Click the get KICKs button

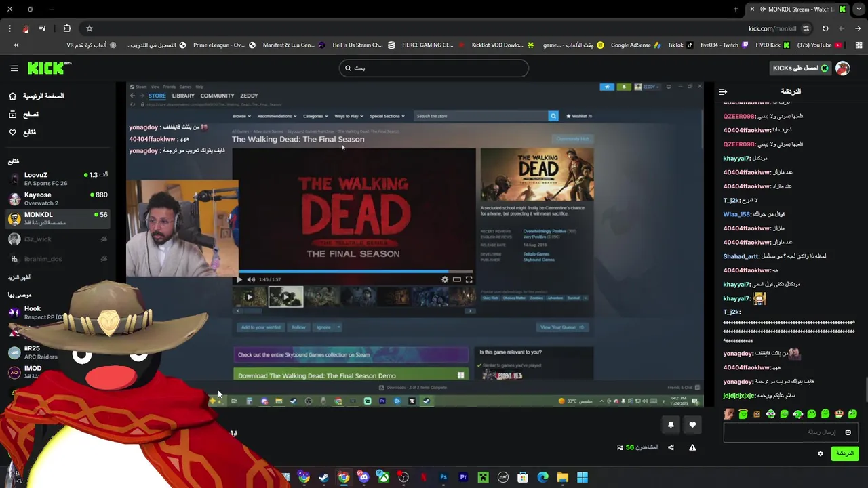coord(800,68)
